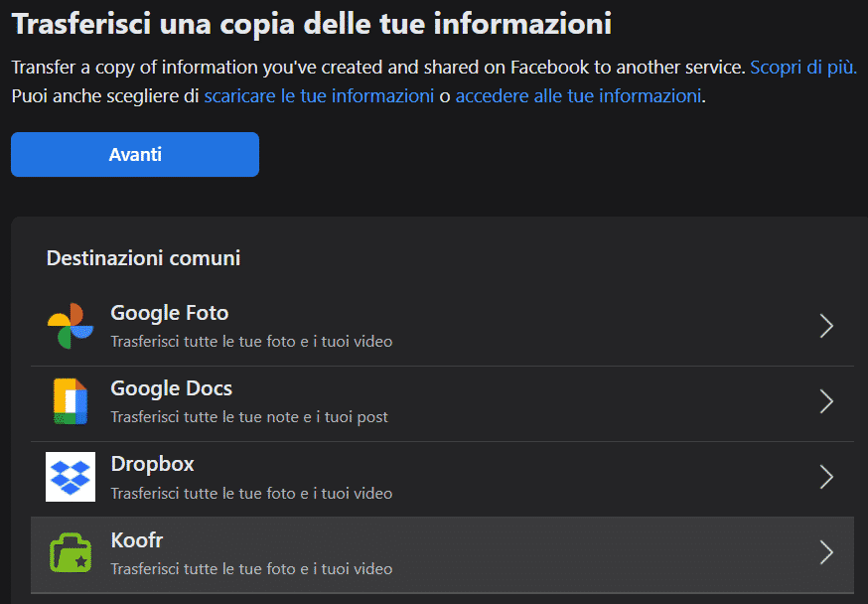Click 'Trasferisci tutte le tue note e i tuoi post'
Image resolution: width=868 pixels, height=604 pixels.
point(249,417)
